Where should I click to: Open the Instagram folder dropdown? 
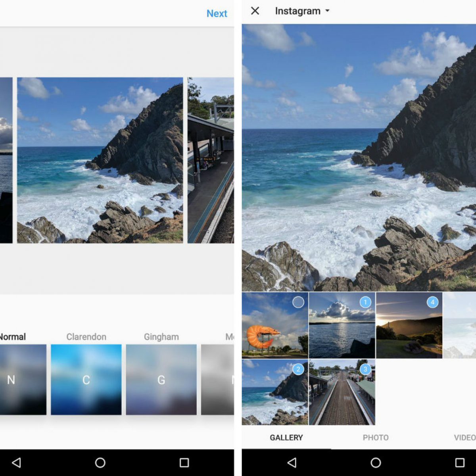coord(302,11)
